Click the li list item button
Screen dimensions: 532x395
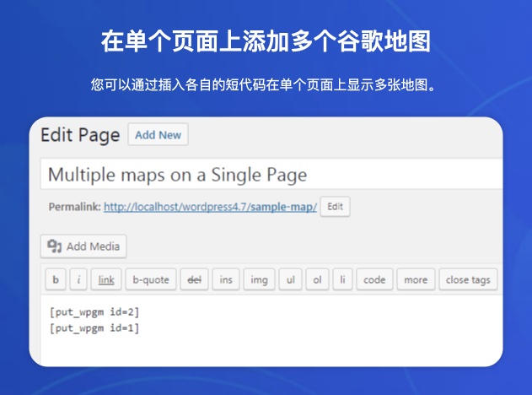click(x=342, y=279)
